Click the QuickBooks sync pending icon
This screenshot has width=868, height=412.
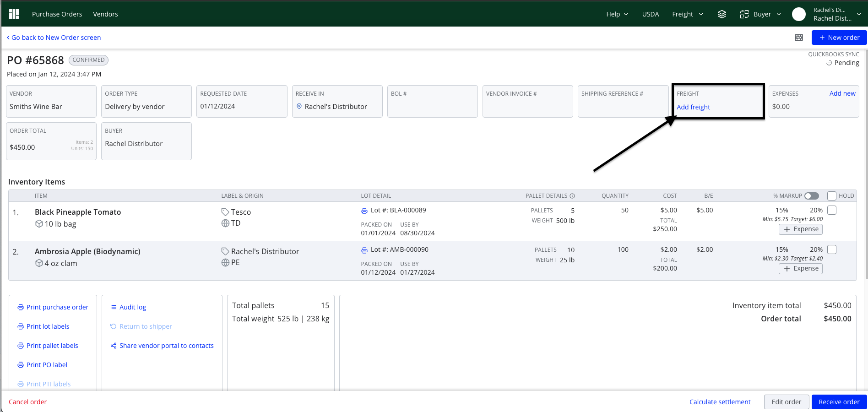coord(829,63)
